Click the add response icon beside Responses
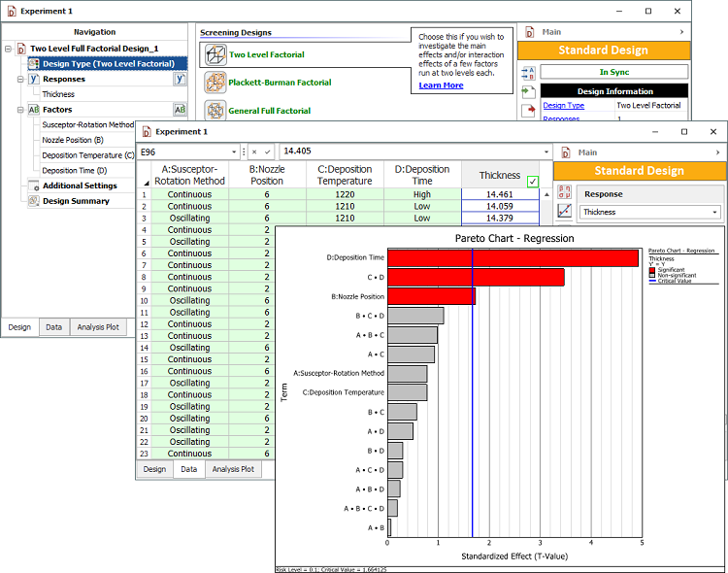Screen dimensions: 728x573 (180, 80)
